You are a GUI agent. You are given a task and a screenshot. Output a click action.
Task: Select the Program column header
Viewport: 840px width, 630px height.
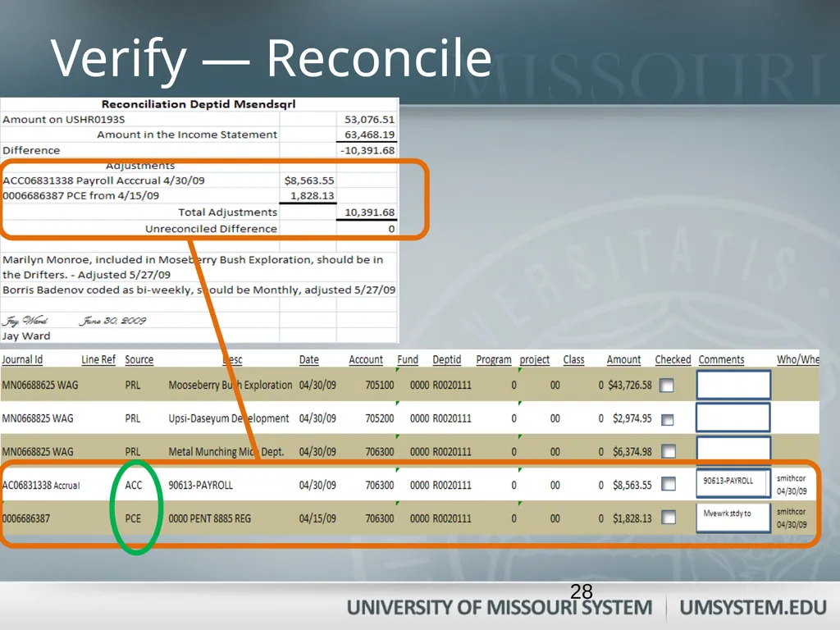493,359
